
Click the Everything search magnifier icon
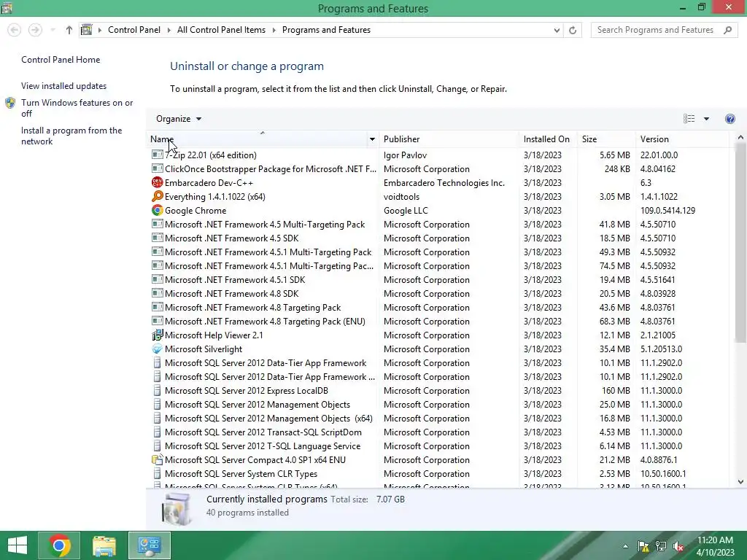click(158, 196)
